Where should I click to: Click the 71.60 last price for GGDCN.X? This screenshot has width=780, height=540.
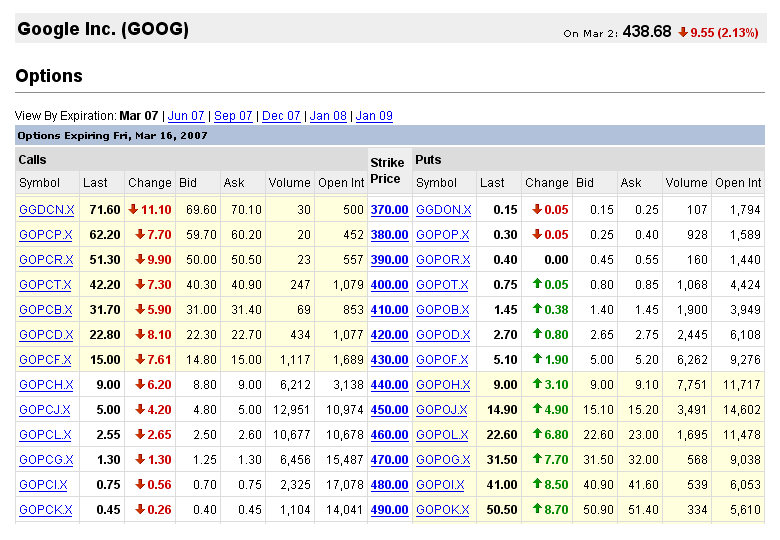pos(105,210)
